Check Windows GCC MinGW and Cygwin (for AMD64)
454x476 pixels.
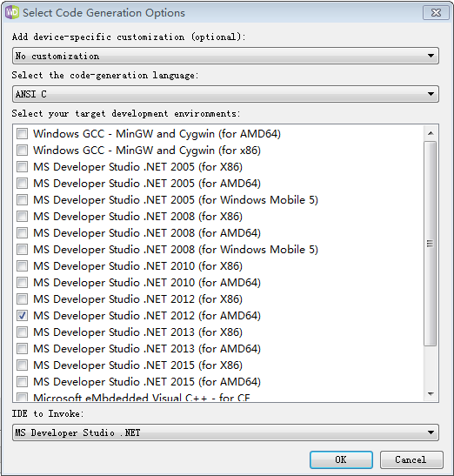22,133
